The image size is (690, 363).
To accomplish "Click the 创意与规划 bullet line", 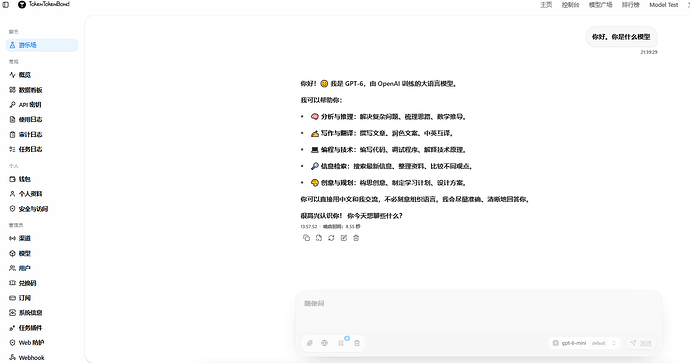I will click(x=389, y=183).
